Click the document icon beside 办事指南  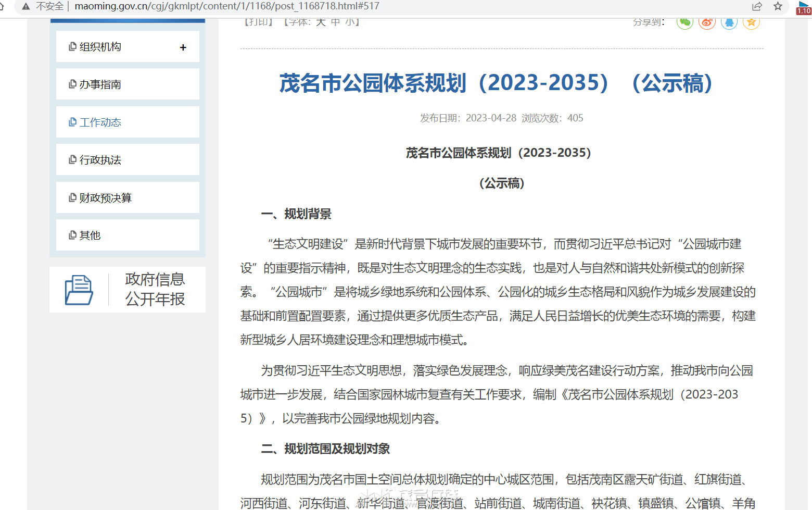pos(73,84)
